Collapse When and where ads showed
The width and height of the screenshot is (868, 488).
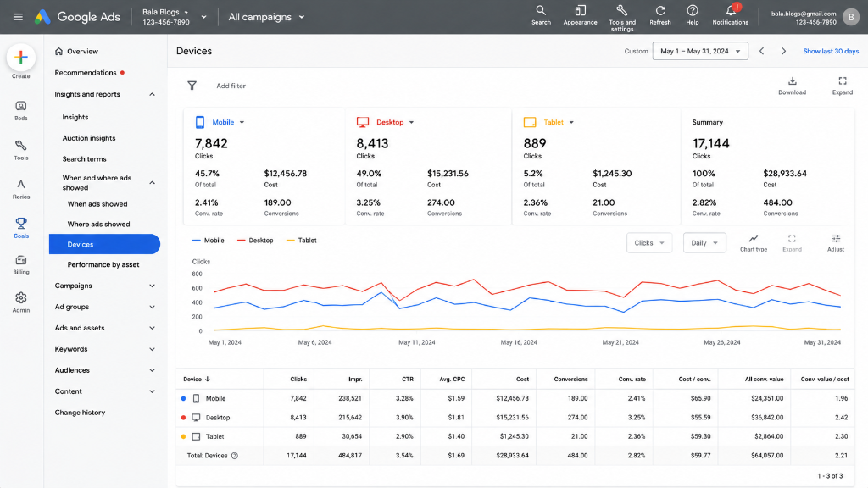pyautogui.click(x=153, y=183)
